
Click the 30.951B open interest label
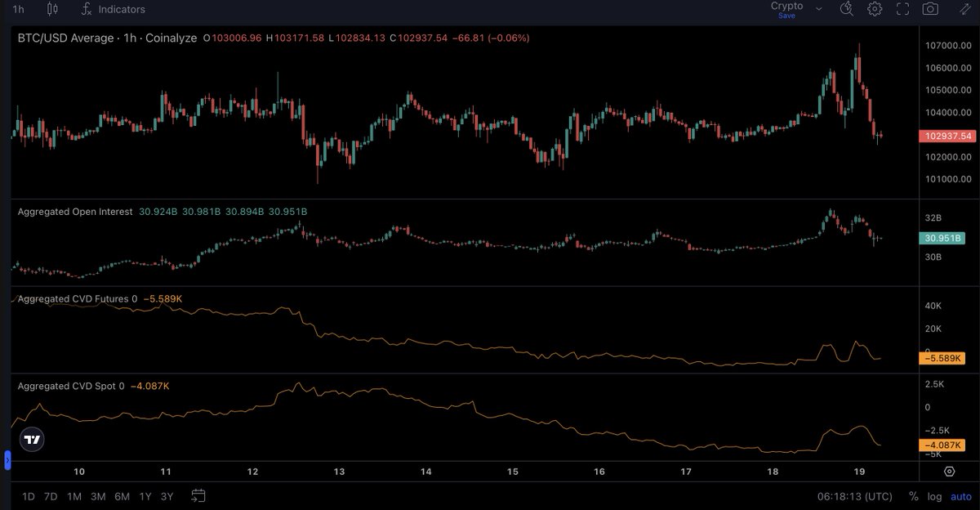click(x=942, y=239)
